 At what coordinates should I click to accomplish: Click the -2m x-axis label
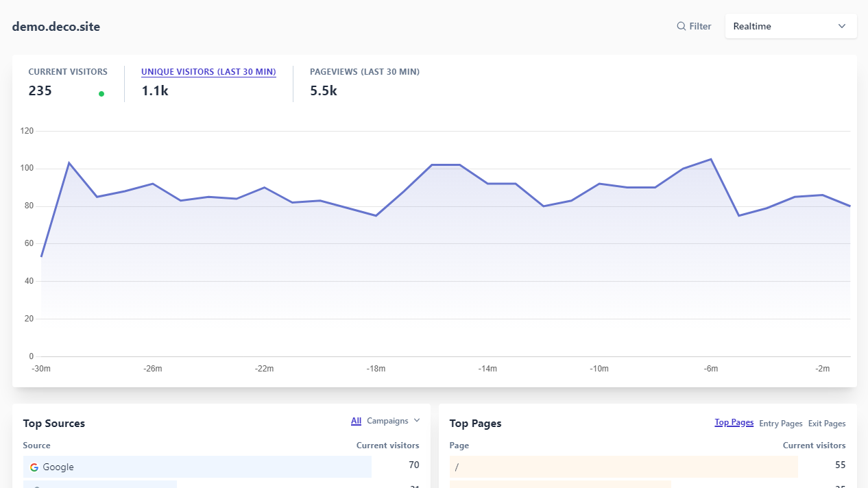(823, 369)
